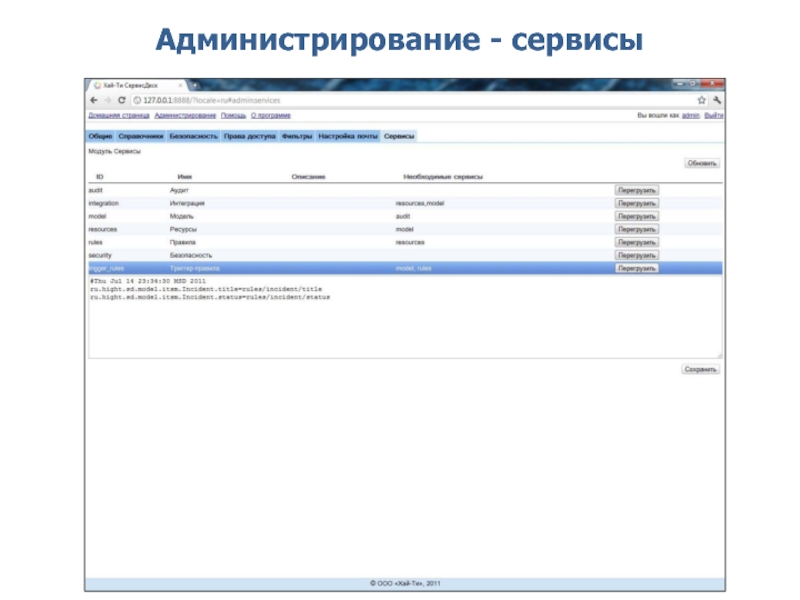Select the integration service row

(x=350, y=203)
